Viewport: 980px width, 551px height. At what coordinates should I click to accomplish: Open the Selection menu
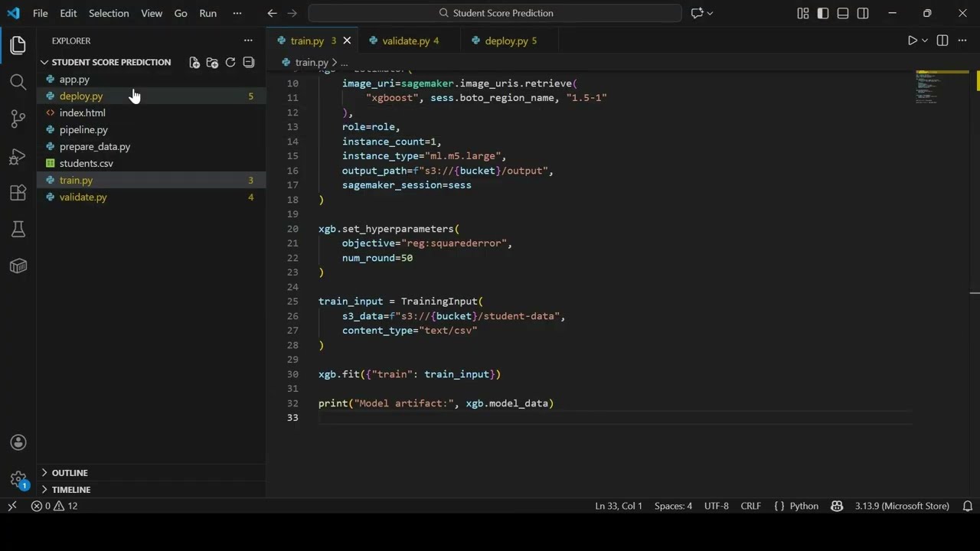coord(109,13)
